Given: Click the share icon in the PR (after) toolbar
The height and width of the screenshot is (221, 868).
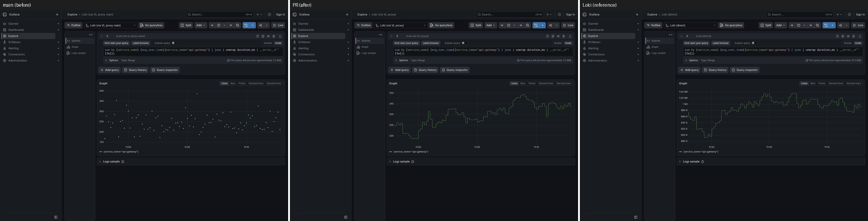Looking at the screenshot, I should (x=550, y=25).
